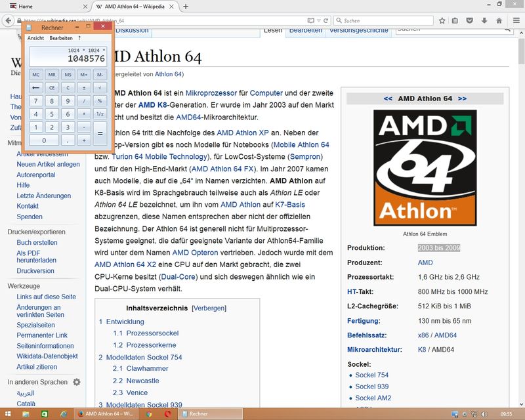Viewport: 525px width, 420px height.
Task: Click the Windows Start button
Action: pyautogui.click(x=8, y=414)
